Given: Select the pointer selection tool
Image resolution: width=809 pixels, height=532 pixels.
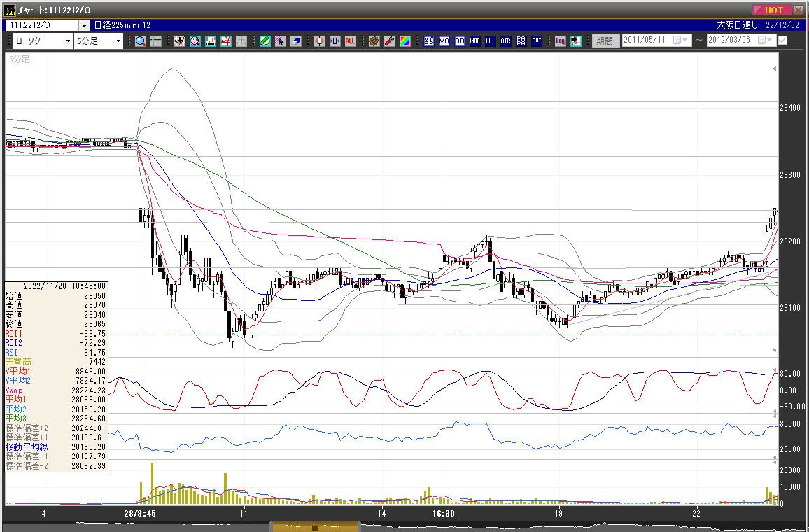Looking at the screenshot, I should (280, 41).
